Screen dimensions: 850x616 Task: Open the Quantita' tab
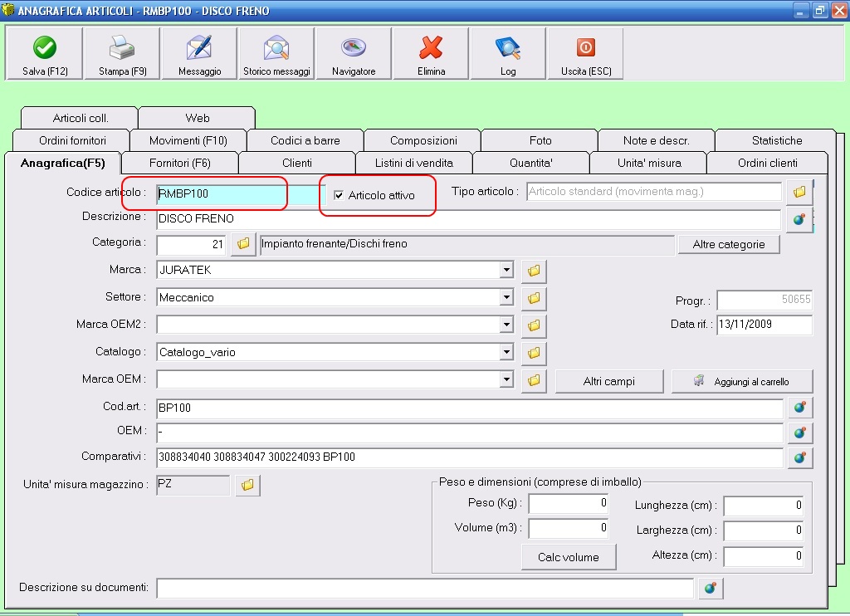pos(530,164)
